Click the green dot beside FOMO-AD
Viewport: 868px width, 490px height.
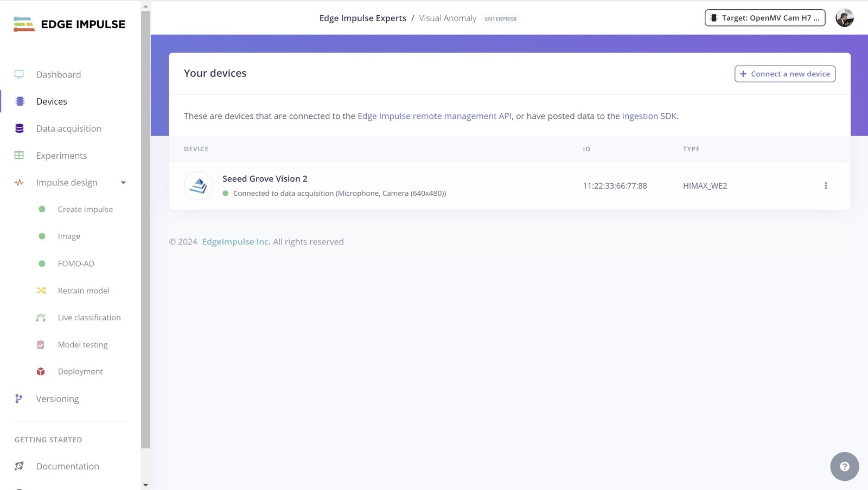click(x=42, y=263)
